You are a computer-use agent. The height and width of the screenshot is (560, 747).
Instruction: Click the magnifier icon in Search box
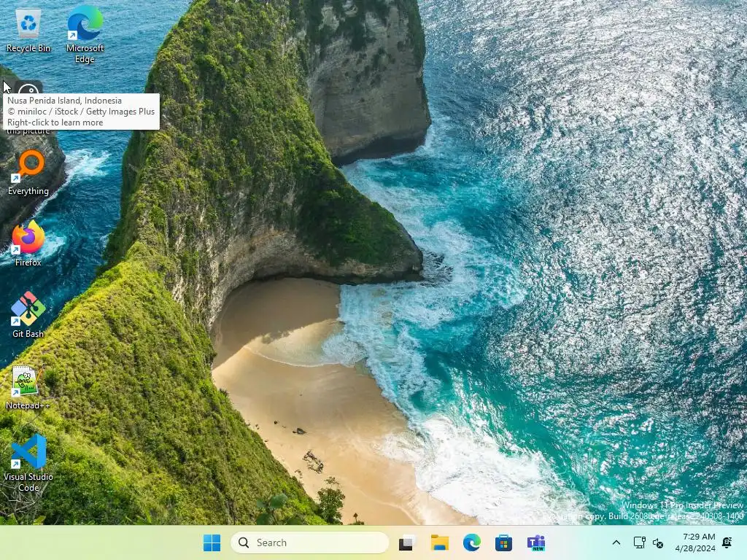pos(244,542)
